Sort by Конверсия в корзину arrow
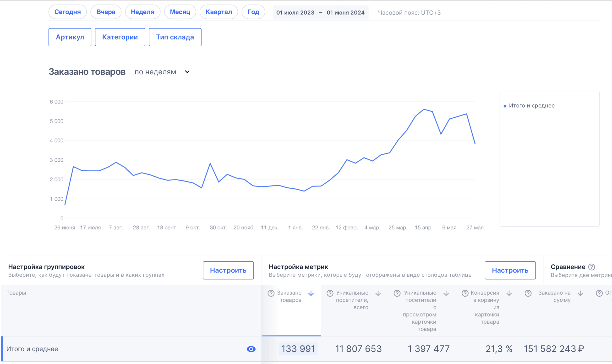The image size is (612, 364). pyautogui.click(x=509, y=293)
